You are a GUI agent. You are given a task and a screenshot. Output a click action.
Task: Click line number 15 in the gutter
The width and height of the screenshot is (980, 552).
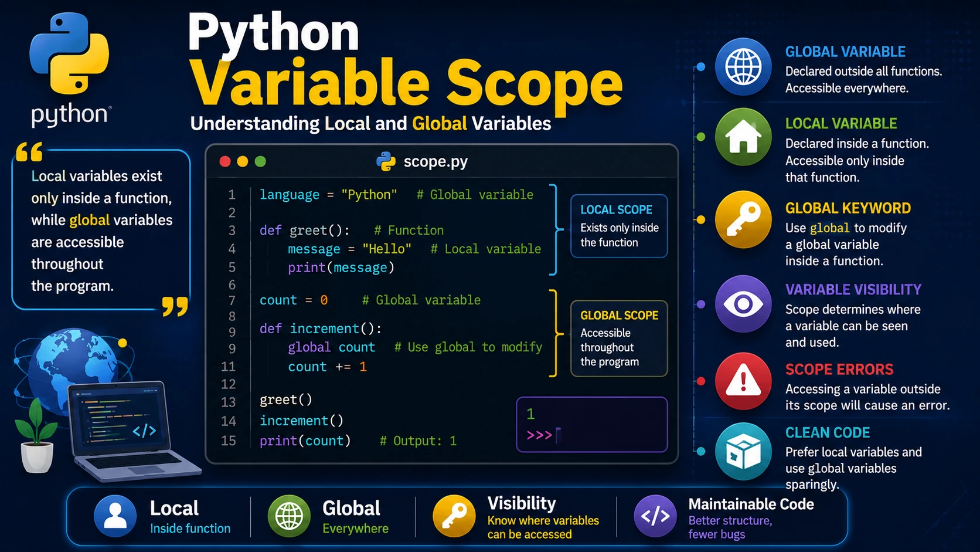[x=229, y=441]
